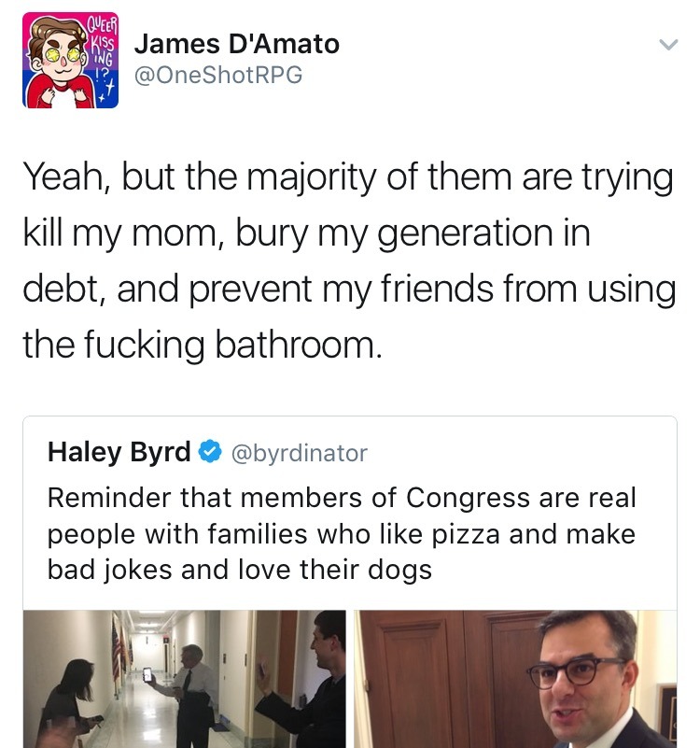700x748 pixels.
Task: Open Haley Byrd's quoted profile name
Action: click(119, 452)
